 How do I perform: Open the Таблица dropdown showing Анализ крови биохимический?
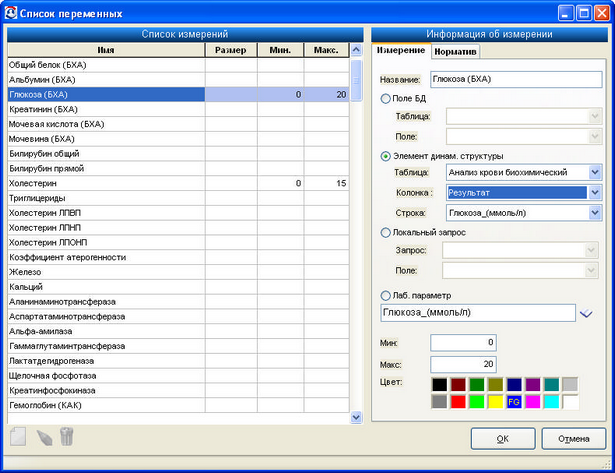(595, 172)
